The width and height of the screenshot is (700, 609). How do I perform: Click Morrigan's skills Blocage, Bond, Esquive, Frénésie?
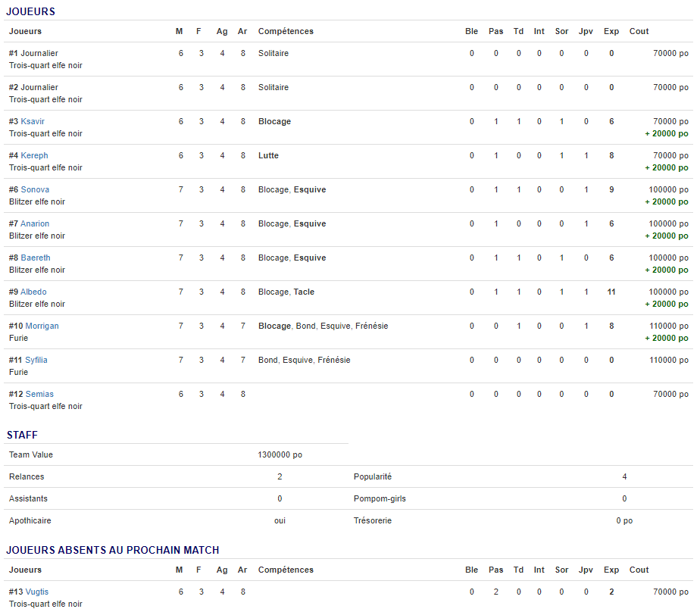point(323,326)
